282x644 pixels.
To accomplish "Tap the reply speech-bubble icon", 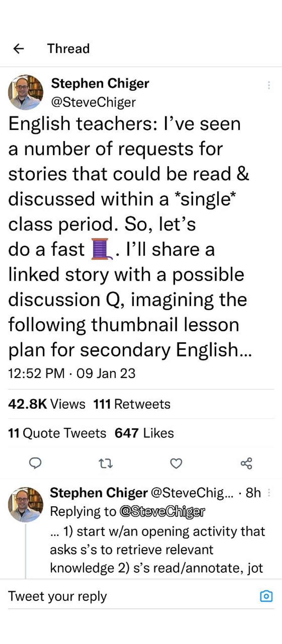I will [35, 463].
